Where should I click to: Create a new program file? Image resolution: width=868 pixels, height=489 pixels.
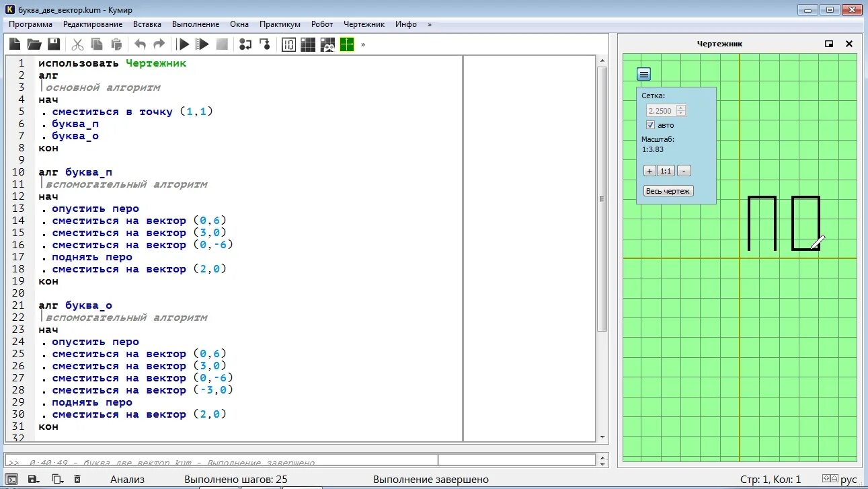pos(15,44)
